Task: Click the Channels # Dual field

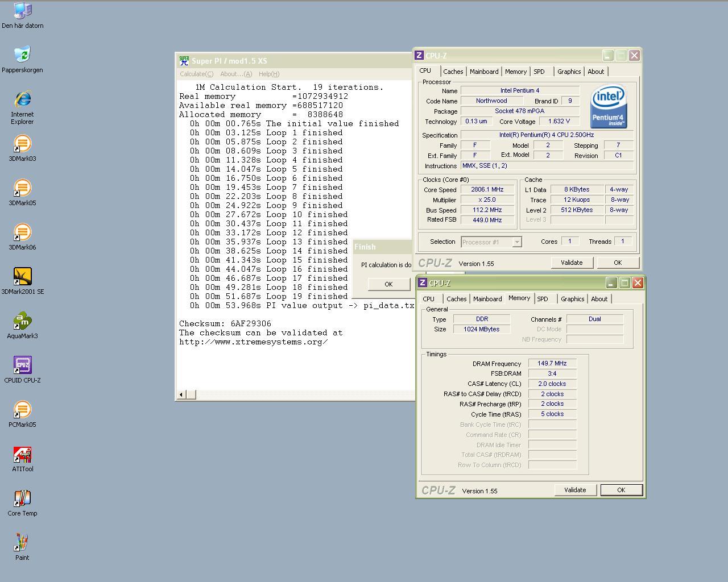Action: [595, 319]
